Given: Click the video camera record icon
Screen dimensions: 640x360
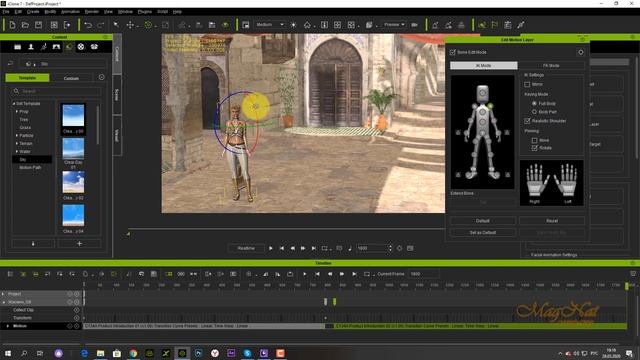Looking at the screenshot, I should pyautogui.click(x=414, y=25).
